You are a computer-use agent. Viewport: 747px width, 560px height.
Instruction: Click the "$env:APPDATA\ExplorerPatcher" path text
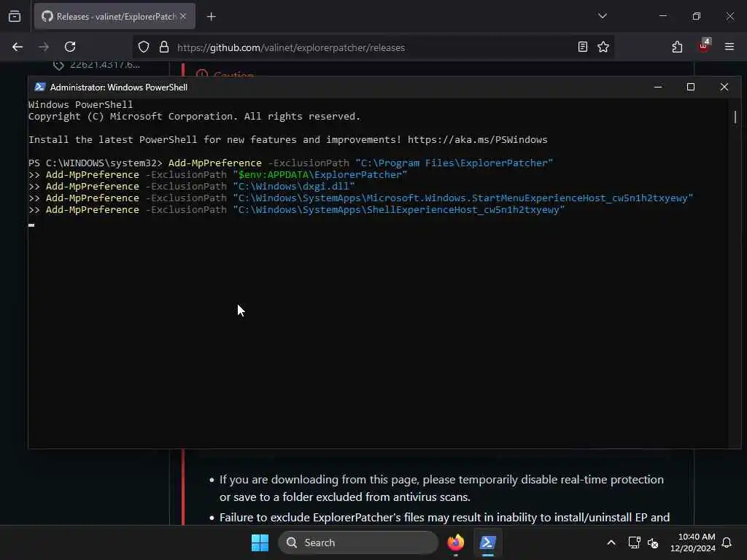coord(320,175)
